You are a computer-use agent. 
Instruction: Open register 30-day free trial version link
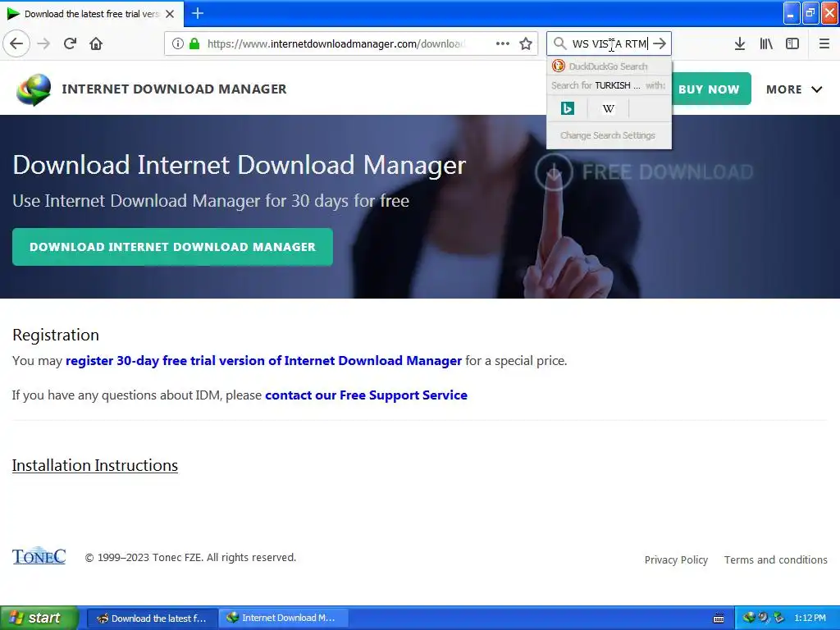coord(263,361)
